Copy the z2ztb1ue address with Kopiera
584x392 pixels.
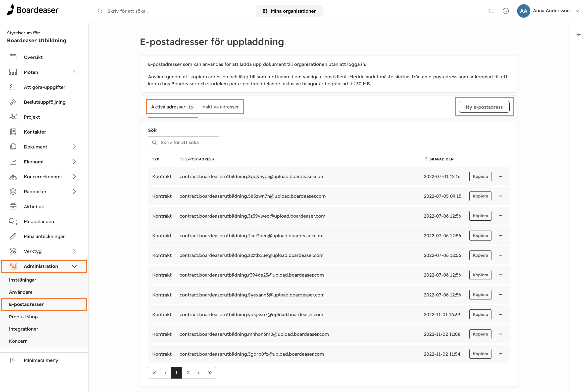tap(480, 255)
